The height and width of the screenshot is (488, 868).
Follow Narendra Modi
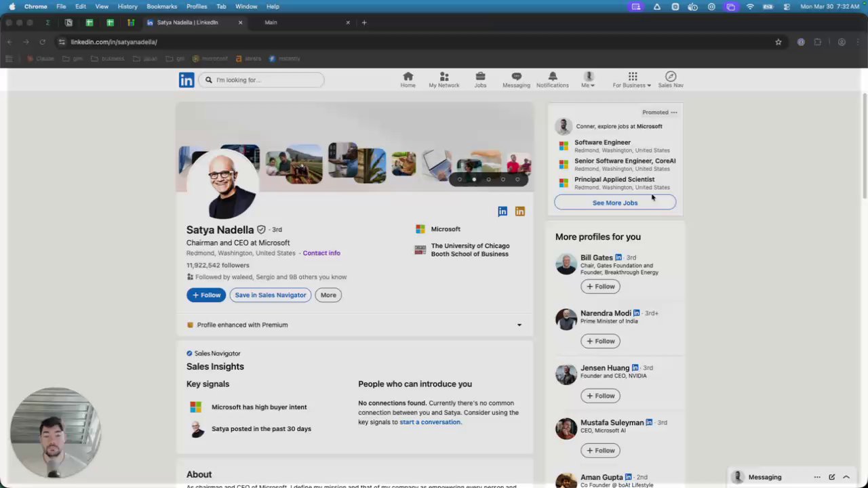point(600,341)
